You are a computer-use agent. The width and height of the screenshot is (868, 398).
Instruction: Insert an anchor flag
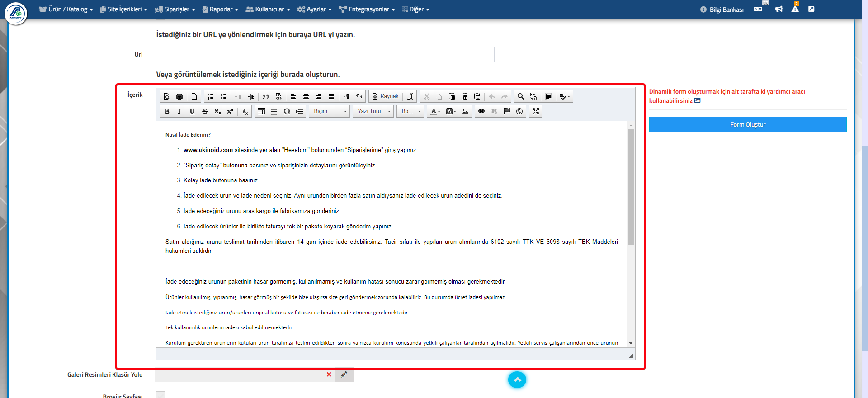point(507,111)
